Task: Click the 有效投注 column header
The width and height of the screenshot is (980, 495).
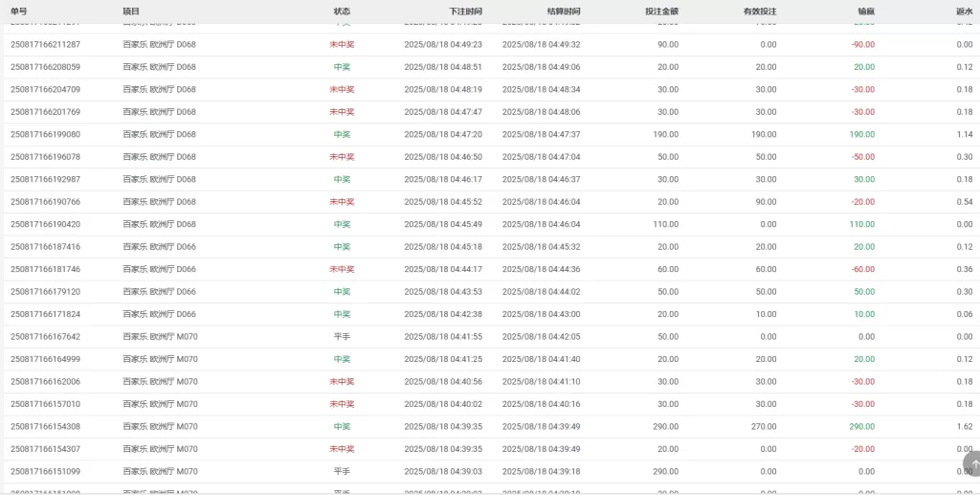Action: (x=760, y=11)
